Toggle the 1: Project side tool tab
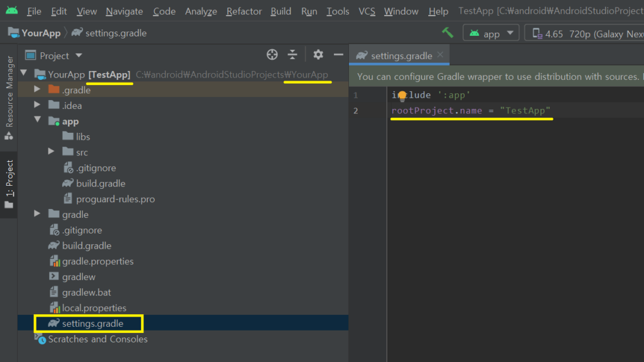The image size is (644, 362). click(9, 184)
